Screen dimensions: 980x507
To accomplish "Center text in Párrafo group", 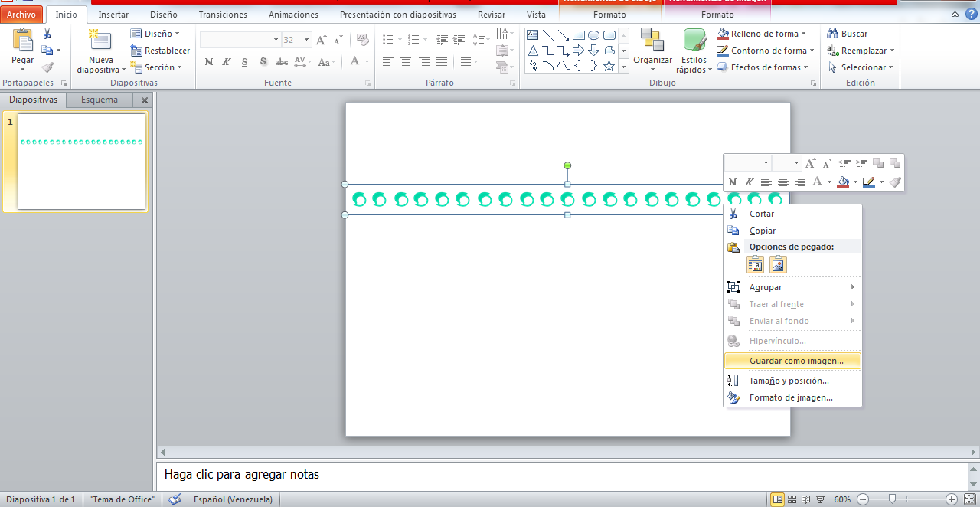I will tap(406, 62).
